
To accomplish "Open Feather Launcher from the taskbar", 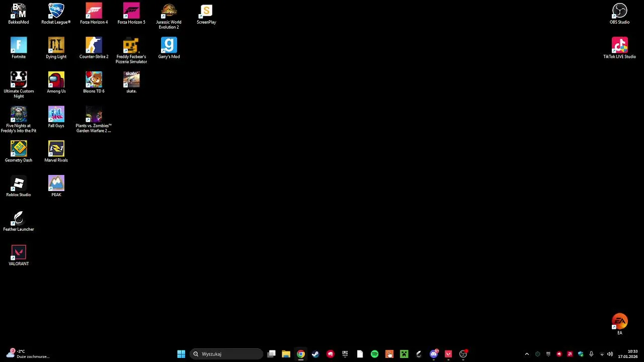I will (419, 354).
